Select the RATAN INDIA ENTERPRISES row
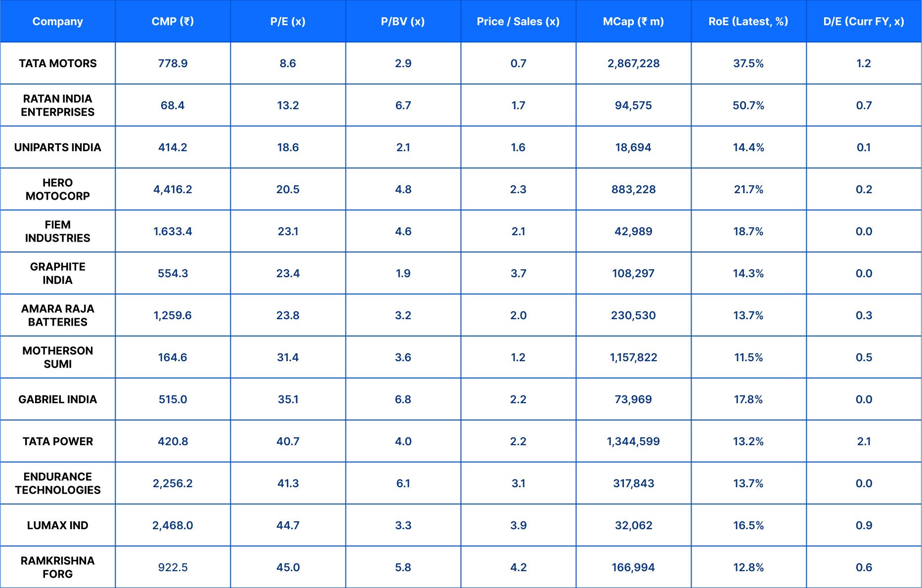922x588 pixels. (57, 105)
